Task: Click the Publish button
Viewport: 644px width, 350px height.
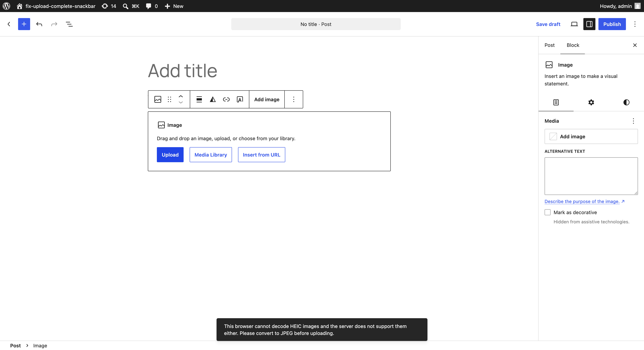Action: tap(612, 24)
